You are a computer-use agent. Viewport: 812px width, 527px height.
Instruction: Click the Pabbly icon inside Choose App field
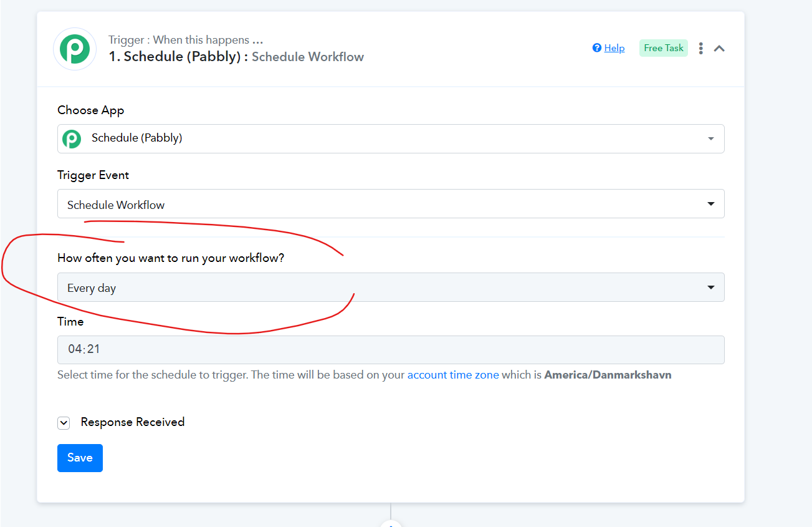pyautogui.click(x=72, y=138)
